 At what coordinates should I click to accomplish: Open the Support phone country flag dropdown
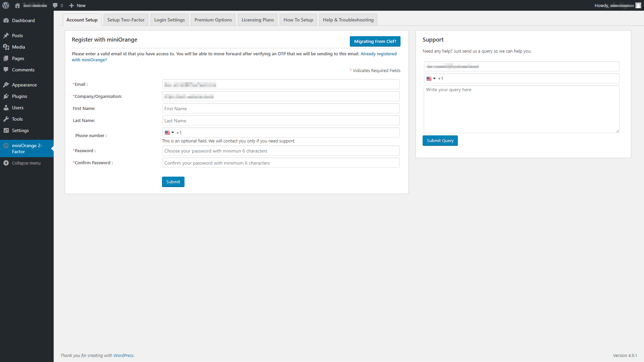[431, 78]
